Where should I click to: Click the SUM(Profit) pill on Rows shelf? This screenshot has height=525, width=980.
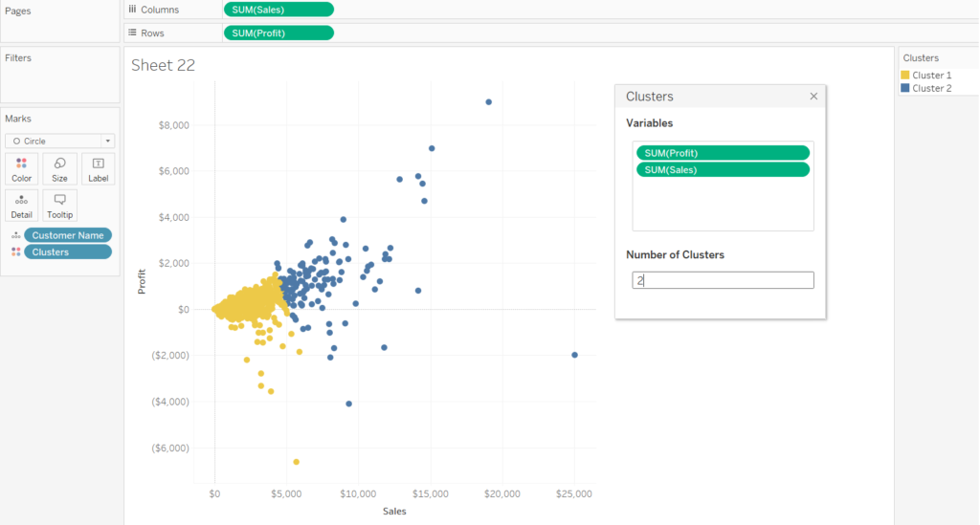(x=278, y=33)
